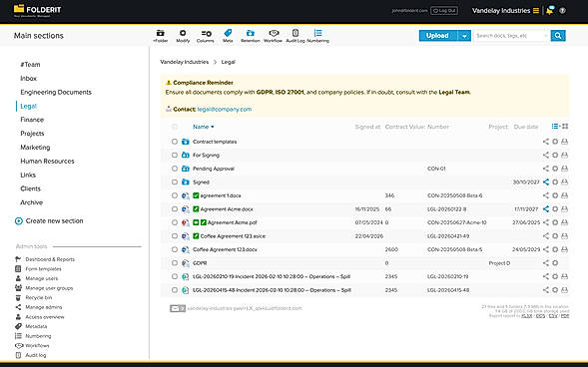Viewport: 588px width, 367px height.
Task: Open the Modify tool
Action: (x=183, y=36)
